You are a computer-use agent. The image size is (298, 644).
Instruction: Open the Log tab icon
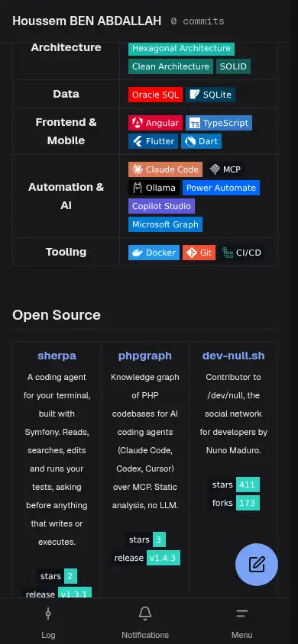tap(48, 614)
